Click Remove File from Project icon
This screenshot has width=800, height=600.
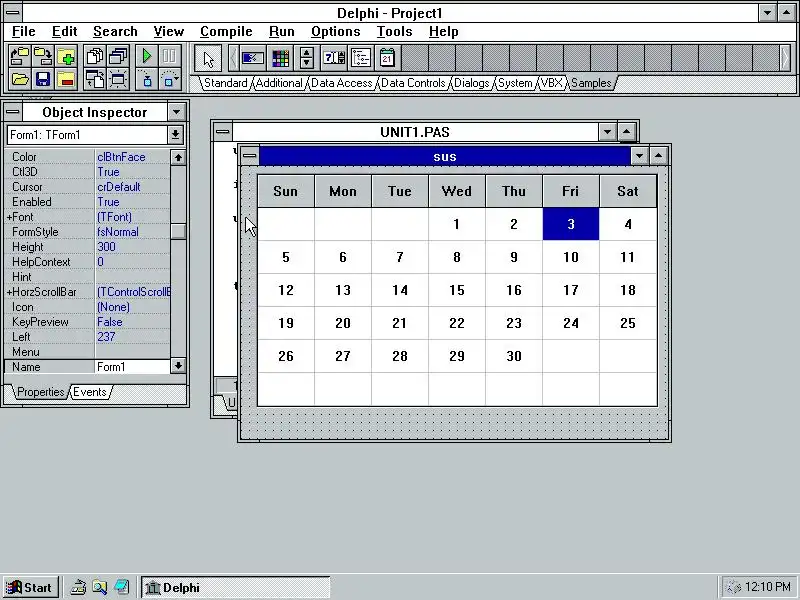pos(66,80)
